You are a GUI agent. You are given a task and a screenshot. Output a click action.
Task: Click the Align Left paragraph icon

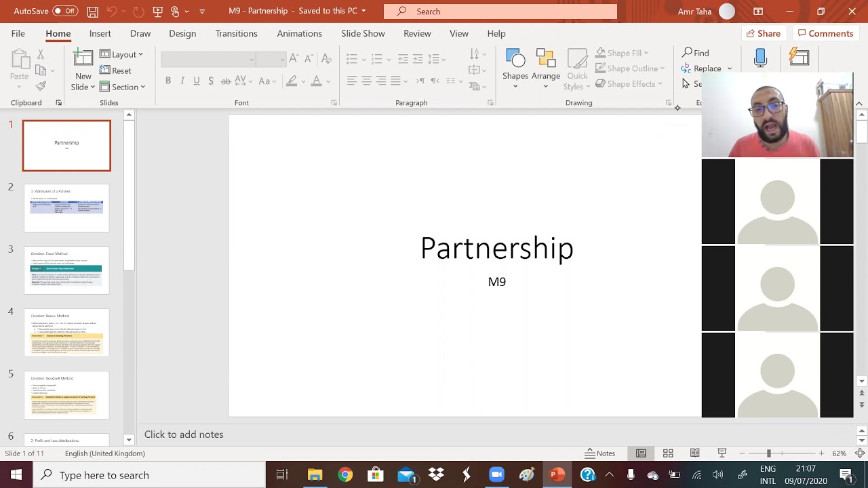pyautogui.click(x=352, y=81)
